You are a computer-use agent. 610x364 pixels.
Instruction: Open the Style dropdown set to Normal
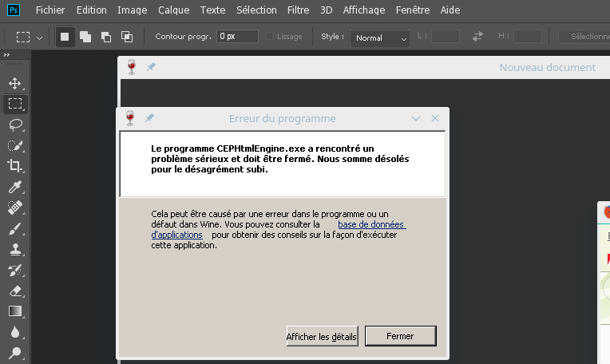click(381, 38)
